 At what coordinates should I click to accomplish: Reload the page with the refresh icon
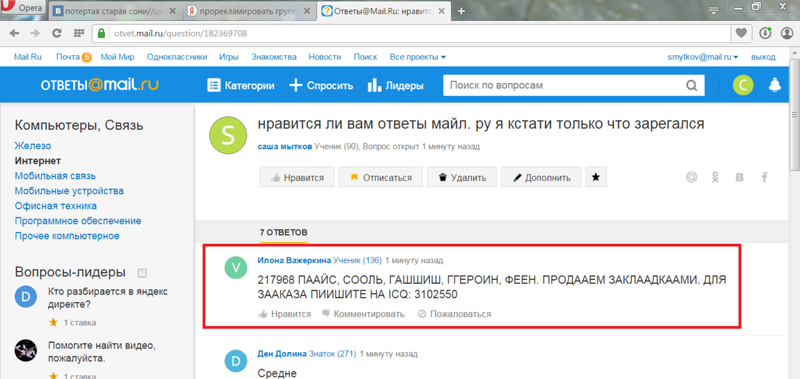tap(57, 33)
